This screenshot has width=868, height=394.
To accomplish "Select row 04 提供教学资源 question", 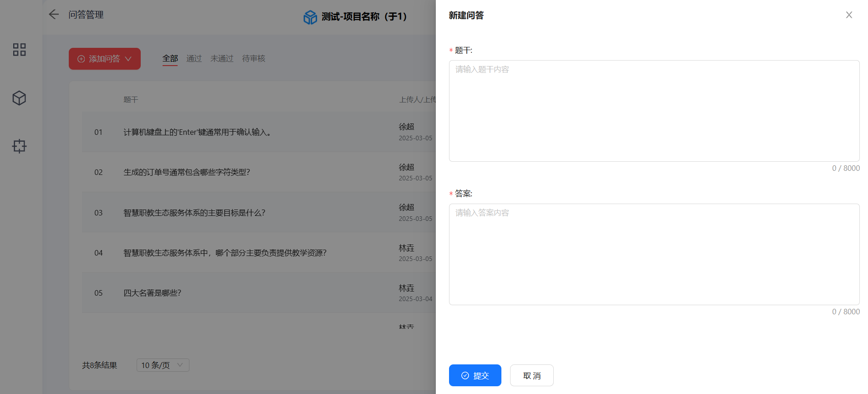I will [259, 253].
